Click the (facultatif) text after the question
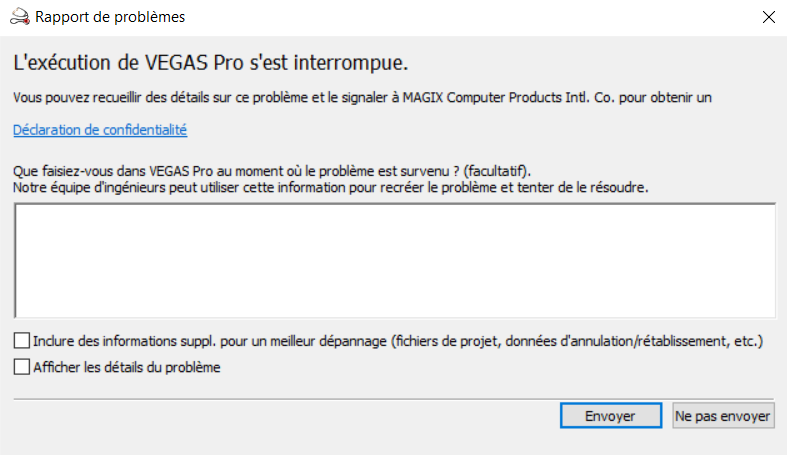The image size is (787, 455). (496, 171)
